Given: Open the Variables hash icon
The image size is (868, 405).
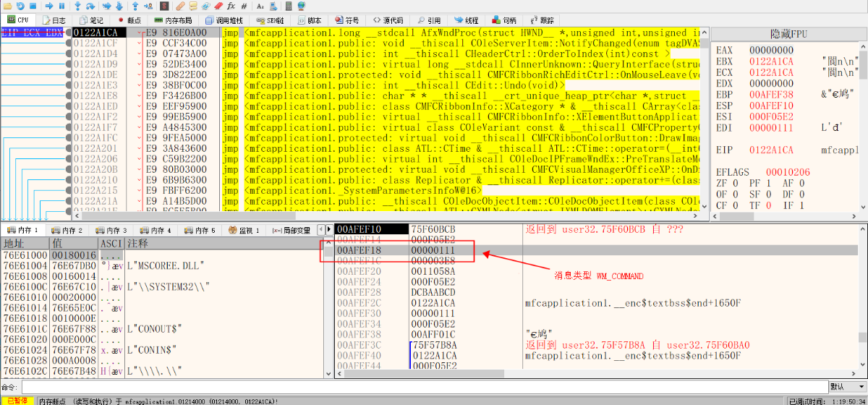Looking at the screenshot, I should click(x=244, y=6).
